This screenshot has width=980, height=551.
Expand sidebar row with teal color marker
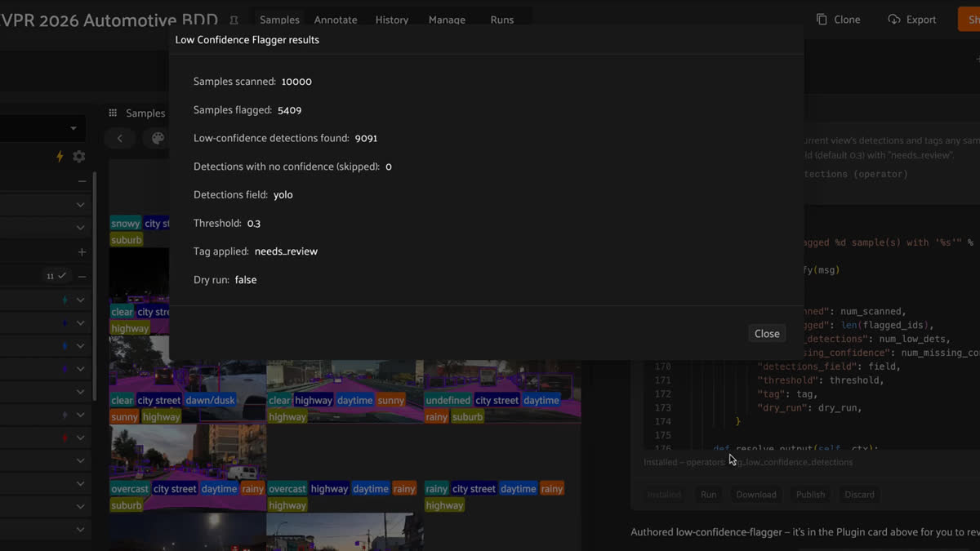click(81, 300)
